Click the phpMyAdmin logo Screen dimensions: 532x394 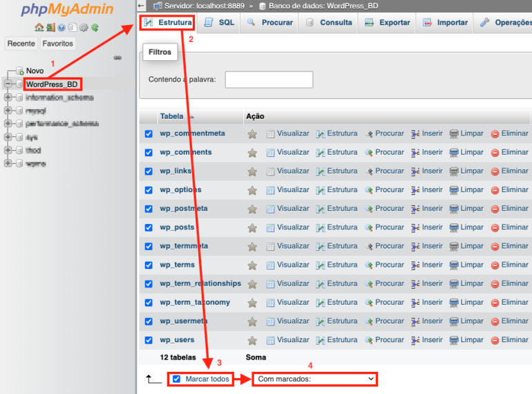[x=67, y=9]
